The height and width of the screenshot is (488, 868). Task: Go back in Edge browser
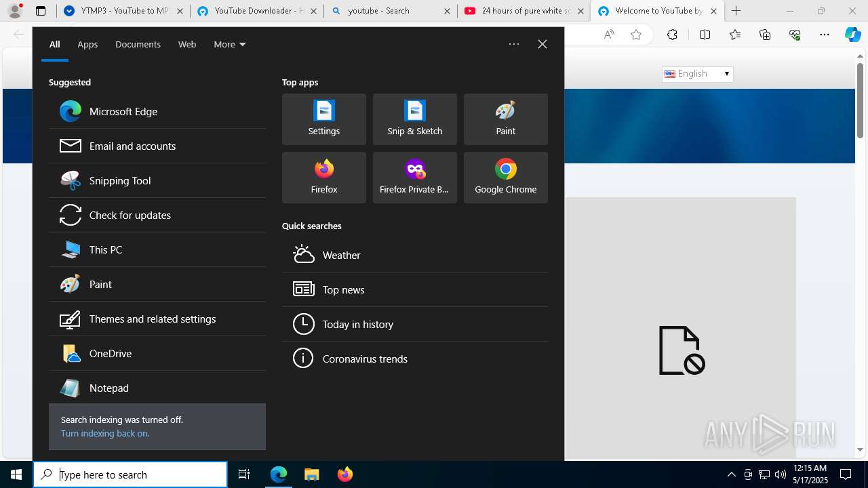click(19, 35)
